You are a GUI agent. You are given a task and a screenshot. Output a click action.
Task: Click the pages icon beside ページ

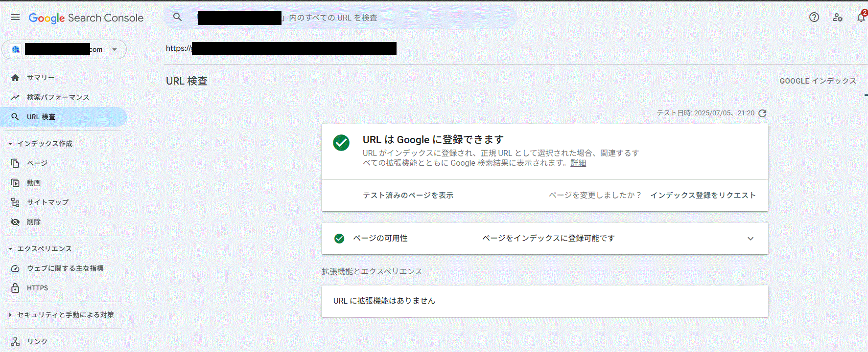[15, 163]
